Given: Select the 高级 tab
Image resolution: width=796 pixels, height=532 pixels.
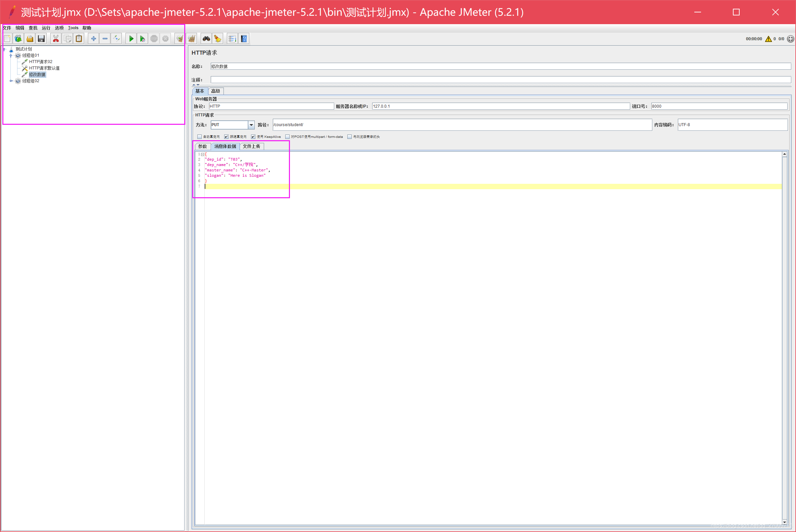Looking at the screenshot, I should coord(216,90).
